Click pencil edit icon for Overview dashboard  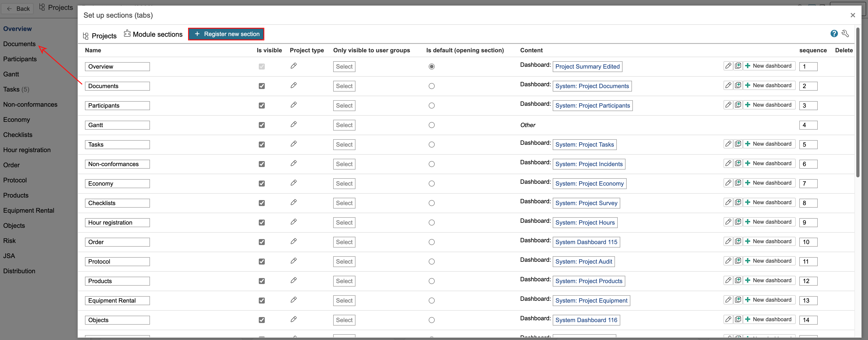[x=728, y=66]
